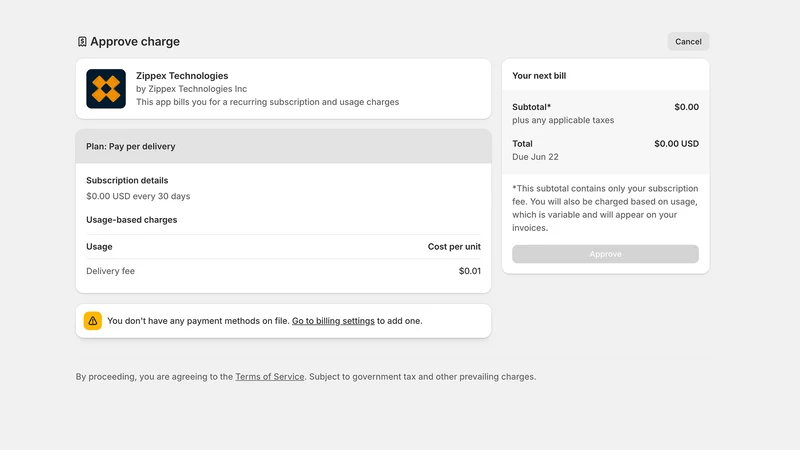
Task: Click the 'Cost per unit' column header
Action: click(x=454, y=246)
